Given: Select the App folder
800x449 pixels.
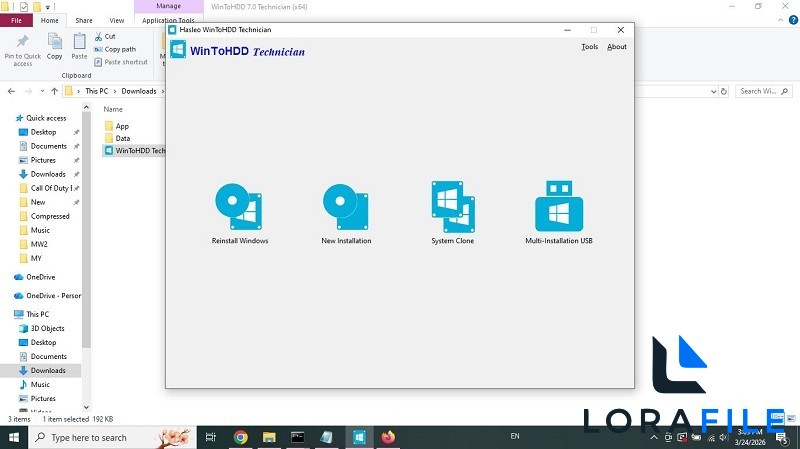Looking at the screenshot, I should click(117, 126).
